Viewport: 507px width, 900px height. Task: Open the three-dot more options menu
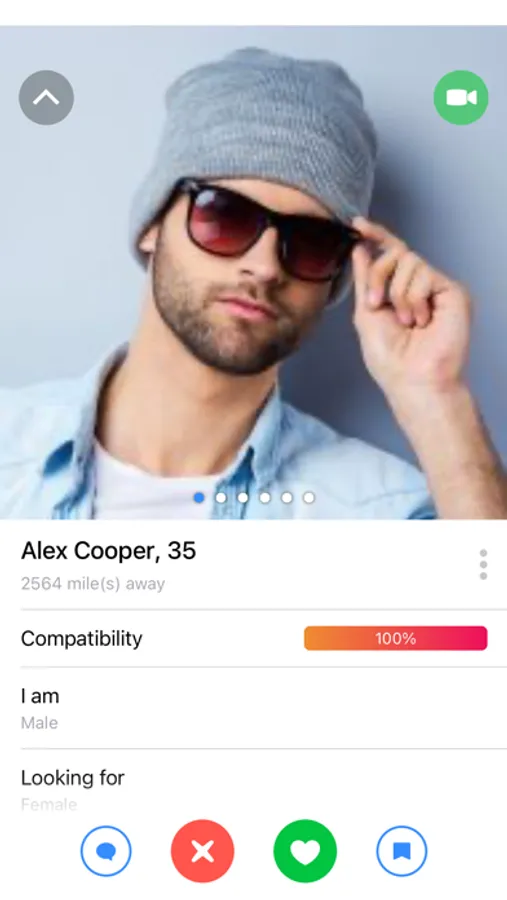pos(483,564)
